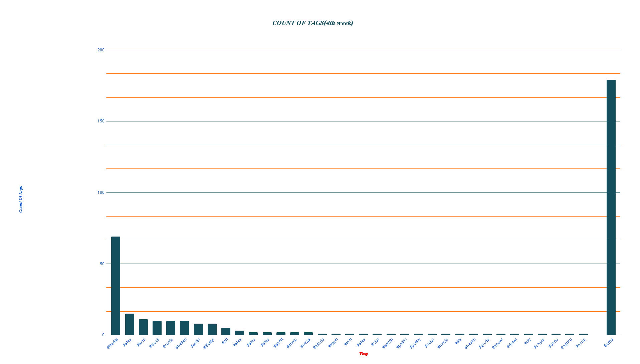
Task: Click the '#food' axis label
Action: click(x=141, y=342)
